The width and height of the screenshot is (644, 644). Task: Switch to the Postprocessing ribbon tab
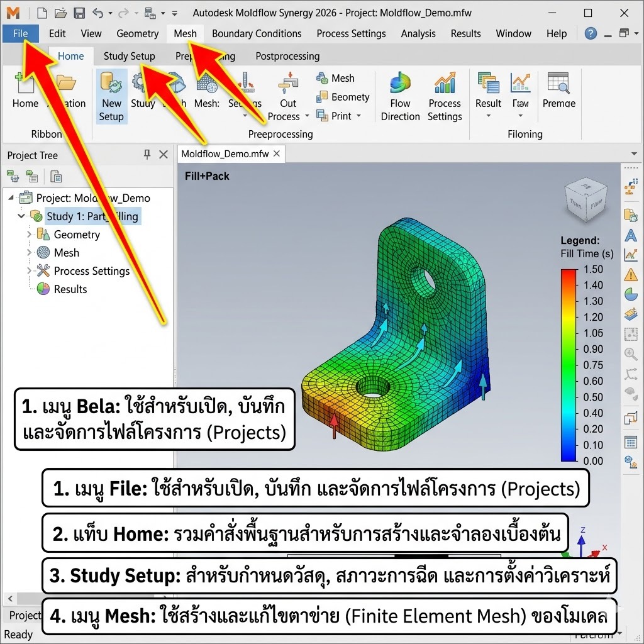click(287, 56)
